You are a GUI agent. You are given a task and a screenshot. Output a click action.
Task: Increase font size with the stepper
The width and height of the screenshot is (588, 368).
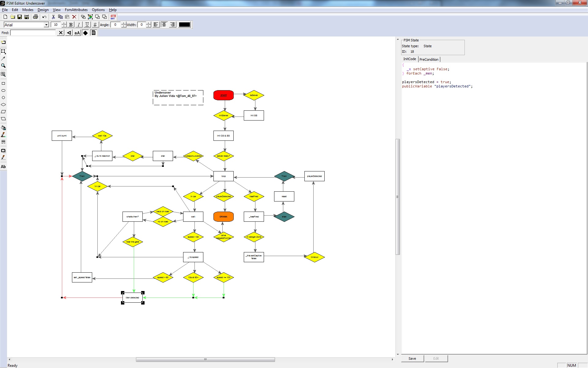[64, 23]
